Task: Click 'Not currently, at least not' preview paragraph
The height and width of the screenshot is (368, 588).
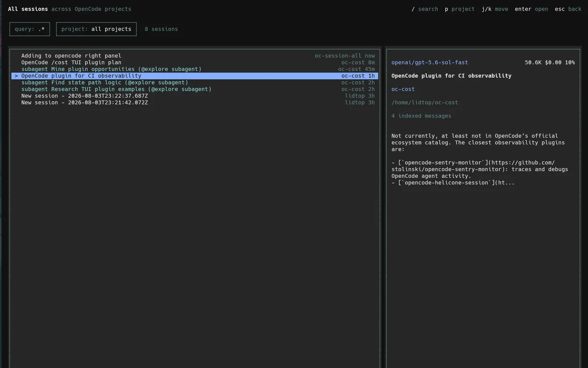Action: tap(478, 143)
